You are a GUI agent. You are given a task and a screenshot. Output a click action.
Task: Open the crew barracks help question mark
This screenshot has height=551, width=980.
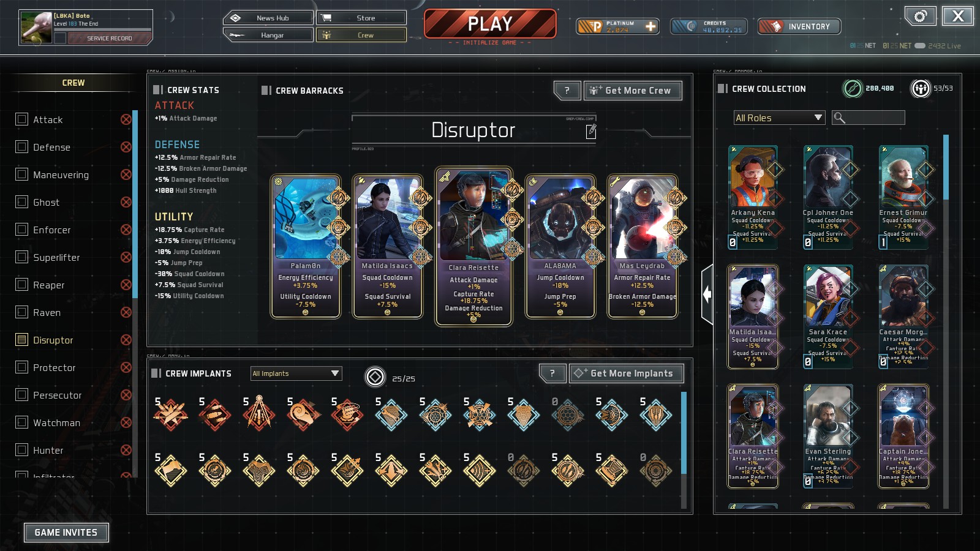(x=567, y=91)
